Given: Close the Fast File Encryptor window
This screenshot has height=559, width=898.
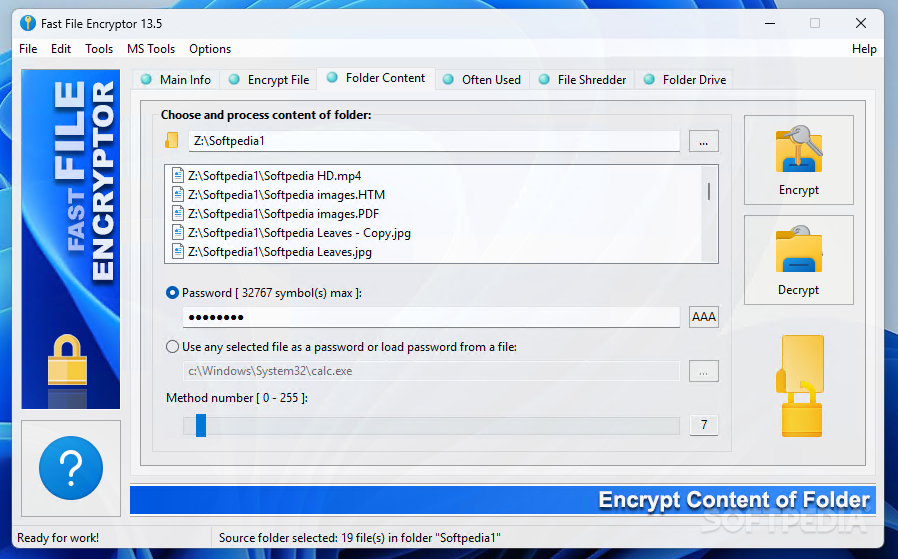Looking at the screenshot, I should point(860,23).
